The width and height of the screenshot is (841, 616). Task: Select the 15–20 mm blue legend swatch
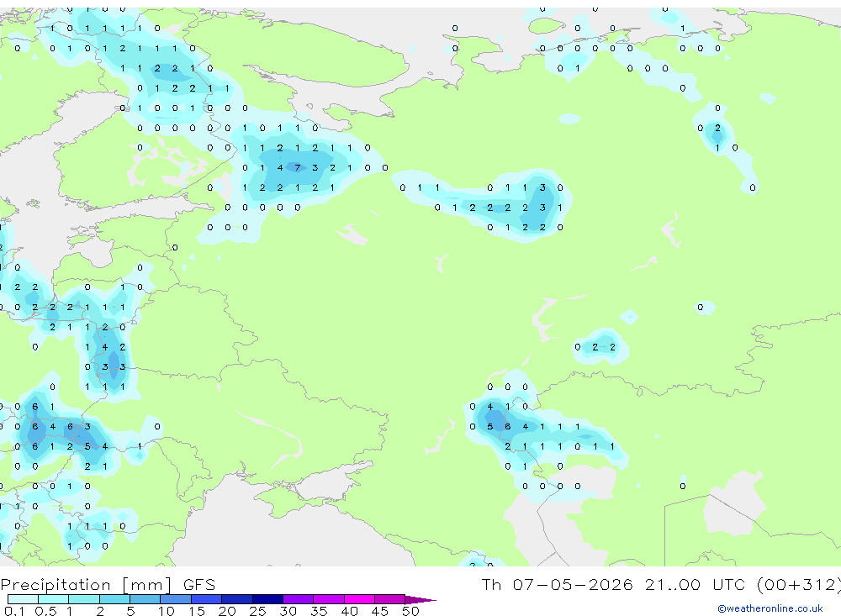[x=206, y=599]
